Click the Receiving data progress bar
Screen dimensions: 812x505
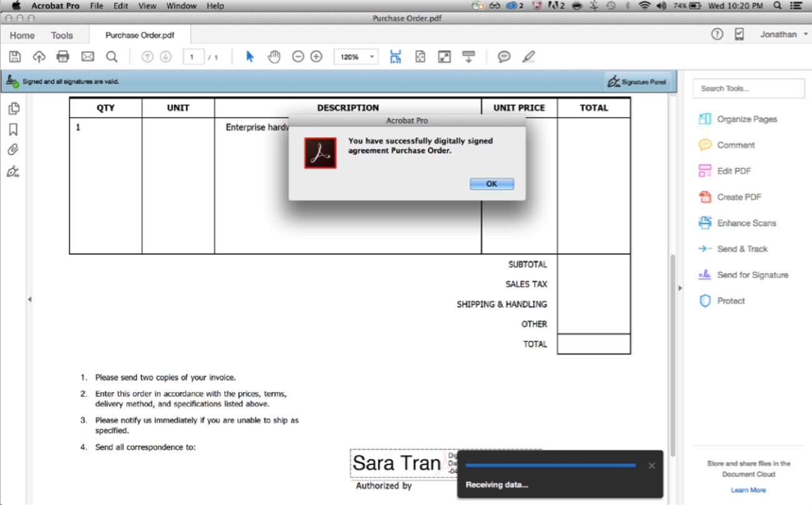coord(550,465)
